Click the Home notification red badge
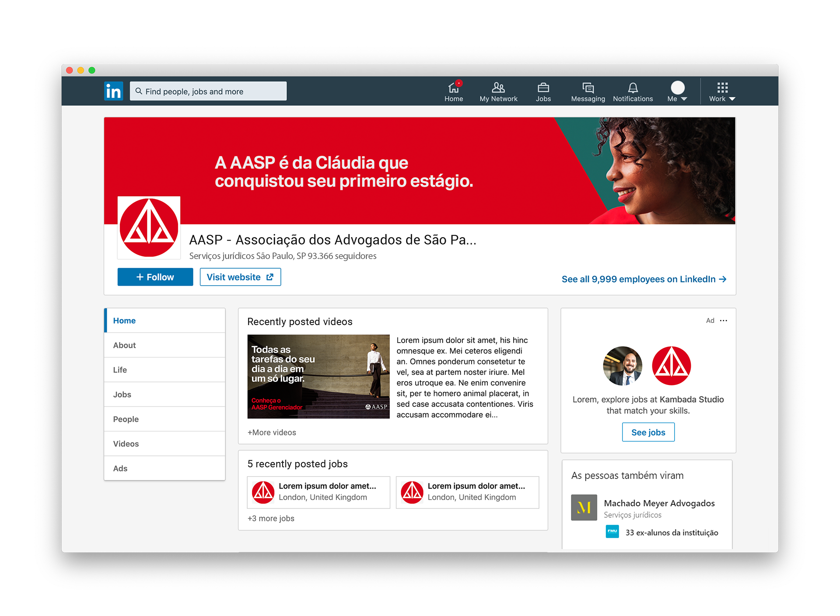Viewport: 840px width, 616px height. pos(458,83)
